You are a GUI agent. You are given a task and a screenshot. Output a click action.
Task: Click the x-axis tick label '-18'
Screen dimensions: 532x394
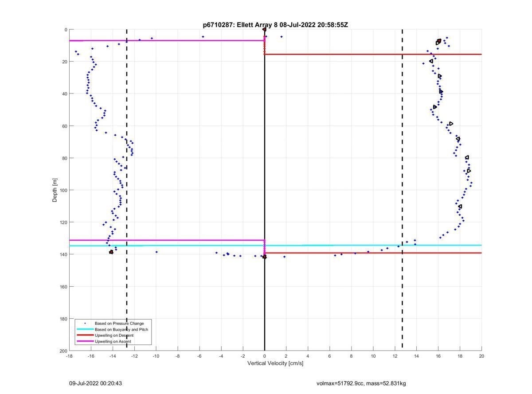tap(69, 356)
